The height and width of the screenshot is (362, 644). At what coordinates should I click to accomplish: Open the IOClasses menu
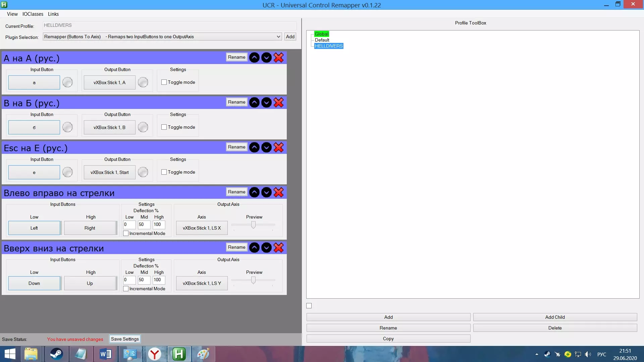tap(33, 14)
